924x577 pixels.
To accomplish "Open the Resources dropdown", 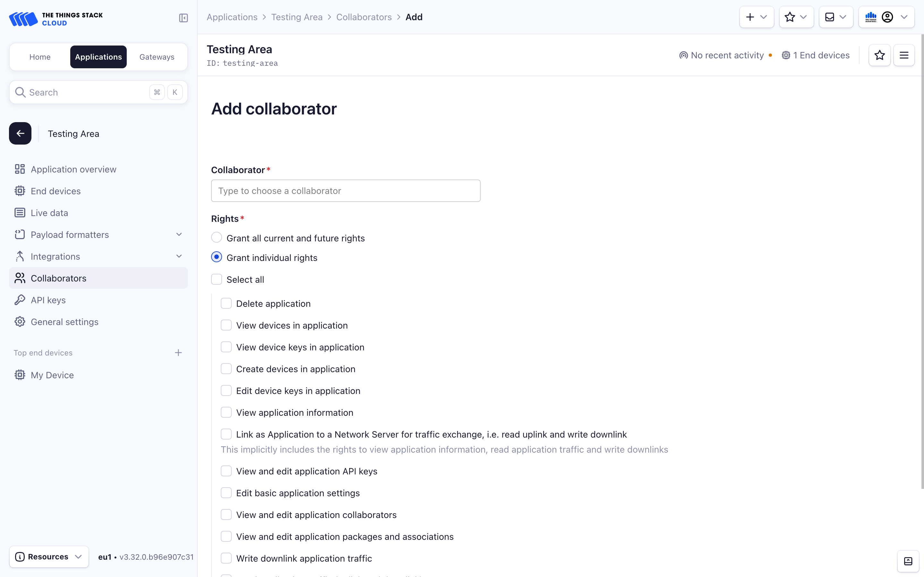I will (49, 557).
